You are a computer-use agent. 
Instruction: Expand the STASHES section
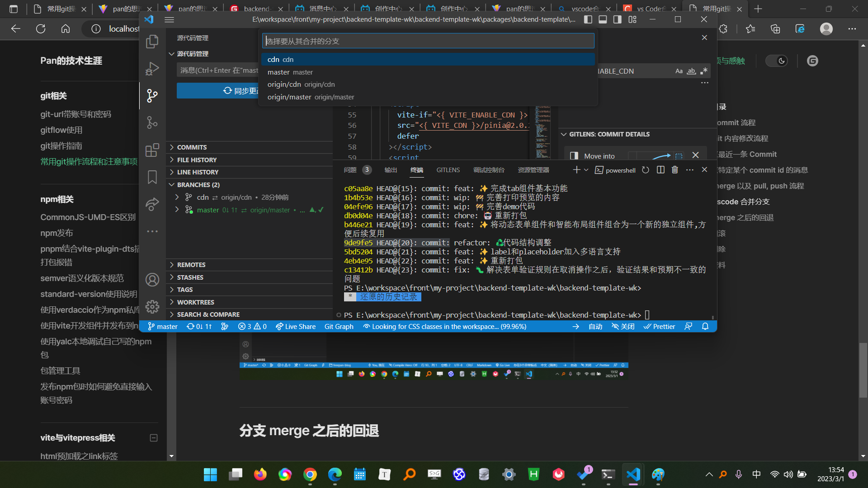point(190,277)
